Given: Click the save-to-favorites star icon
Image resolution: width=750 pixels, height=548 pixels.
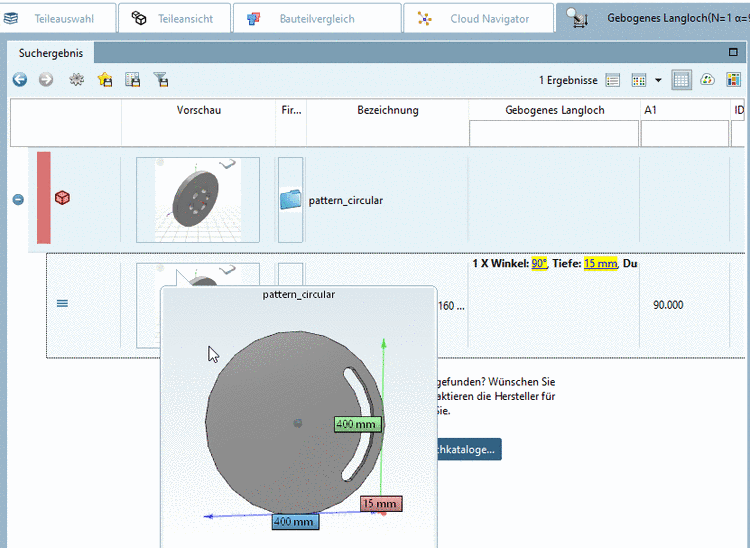Looking at the screenshot, I should [x=105, y=79].
